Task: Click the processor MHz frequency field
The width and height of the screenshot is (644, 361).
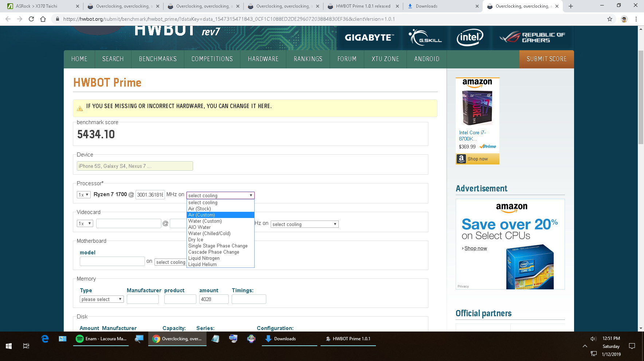Action: (150, 195)
